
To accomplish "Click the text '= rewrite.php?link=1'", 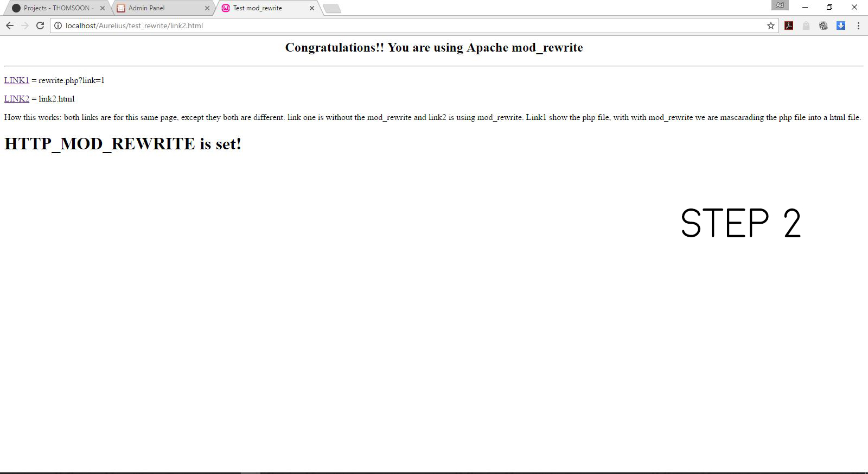I will (x=68, y=80).
